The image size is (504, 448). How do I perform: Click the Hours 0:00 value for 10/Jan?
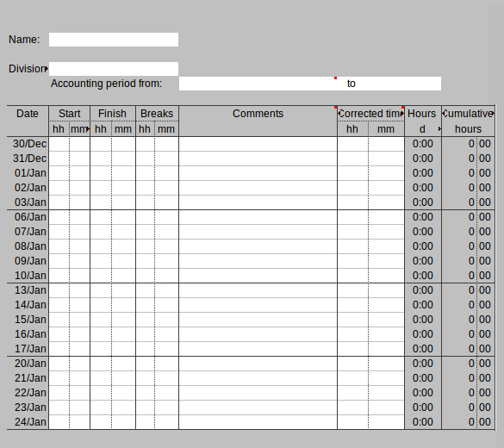point(423,276)
